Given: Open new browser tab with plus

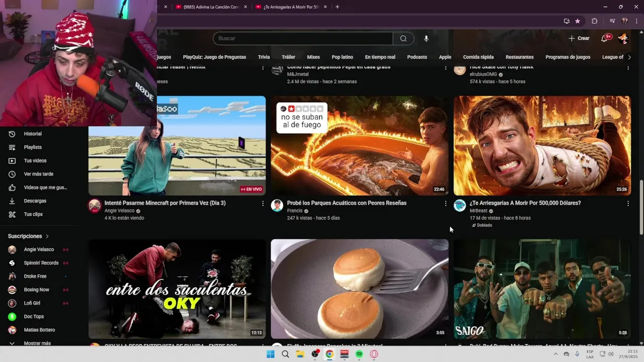Looking at the screenshot, I should (337, 7).
